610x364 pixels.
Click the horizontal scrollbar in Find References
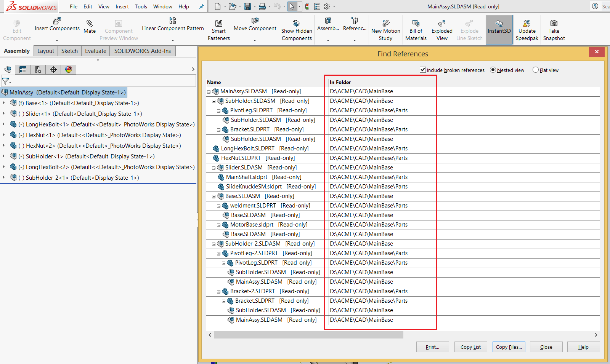[308, 335]
